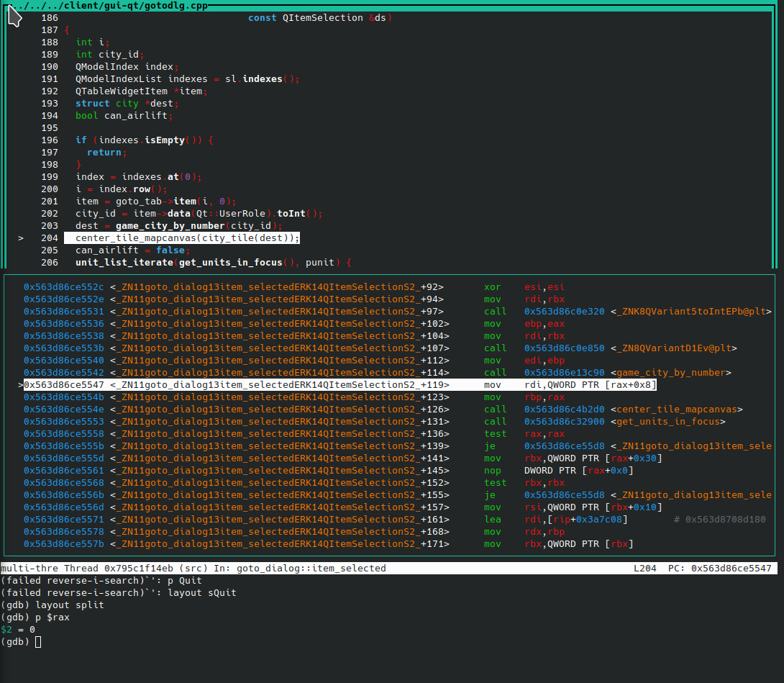Click highlighted instruction at 0x563d86ce5547
Image resolution: width=784 pixels, height=683 pixels.
click(x=288, y=384)
